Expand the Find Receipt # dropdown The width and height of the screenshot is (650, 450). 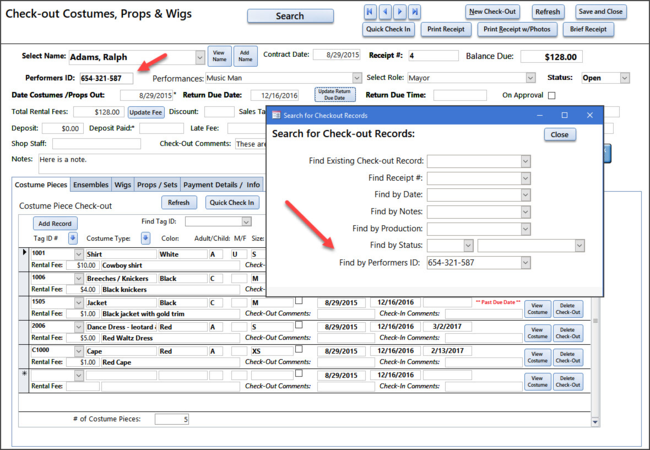(x=524, y=178)
